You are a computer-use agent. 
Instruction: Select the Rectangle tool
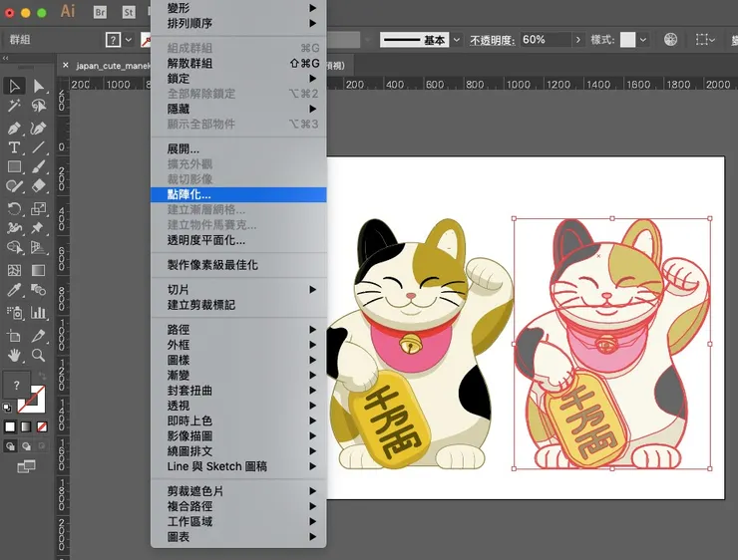(14, 167)
